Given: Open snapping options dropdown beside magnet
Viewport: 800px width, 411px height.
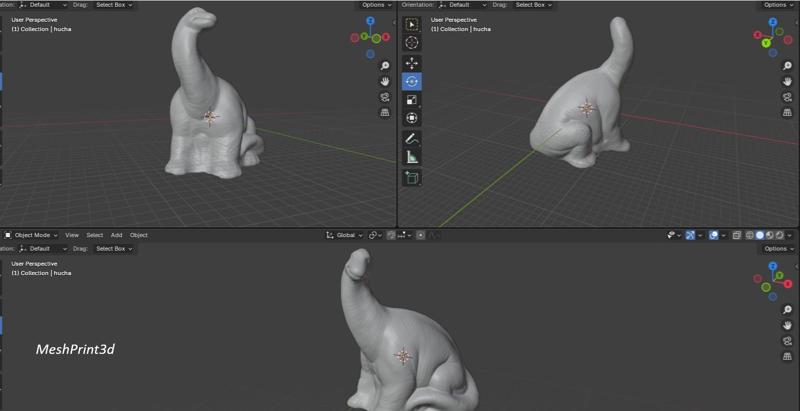Looking at the screenshot, I should [x=404, y=235].
